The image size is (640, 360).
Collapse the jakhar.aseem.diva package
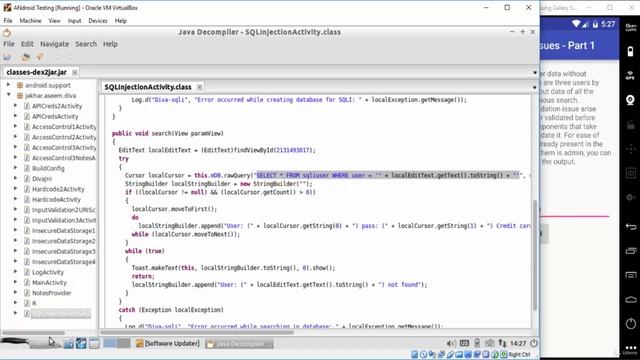(9, 95)
